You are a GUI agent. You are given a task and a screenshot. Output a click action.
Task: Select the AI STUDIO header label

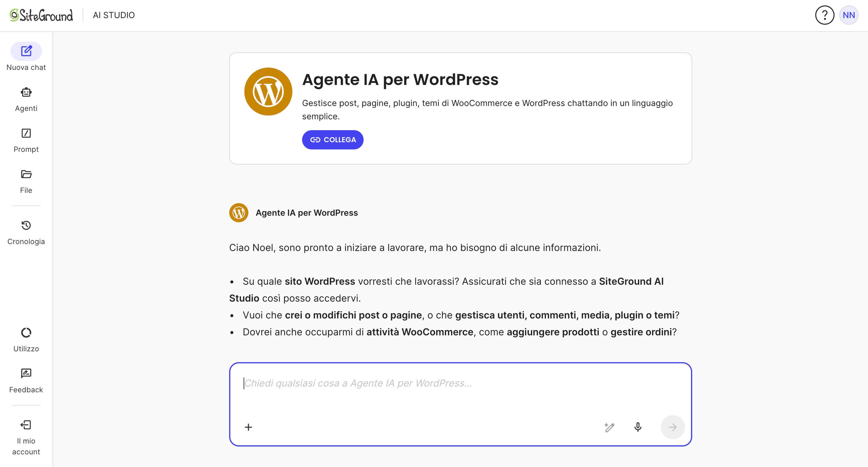pyautogui.click(x=114, y=15)
